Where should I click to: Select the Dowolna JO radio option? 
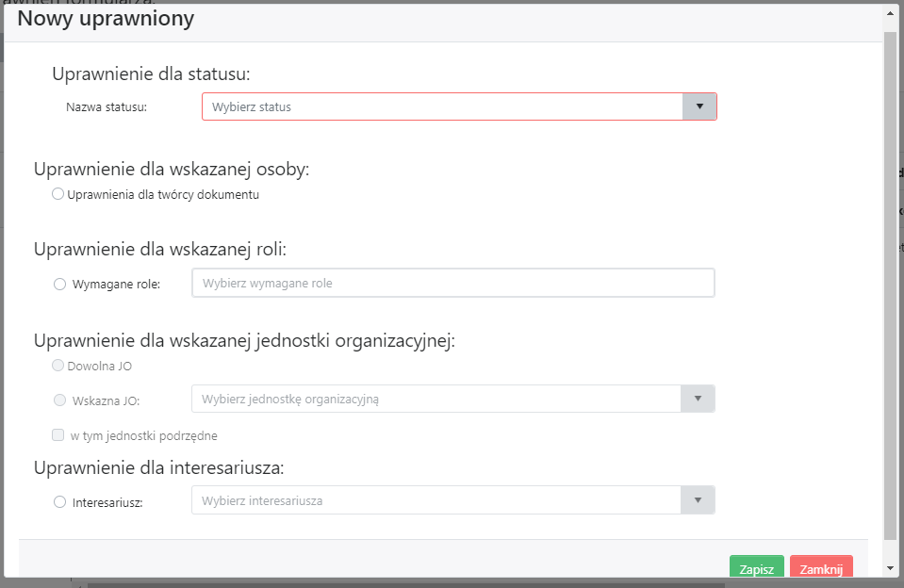[58, 365]
